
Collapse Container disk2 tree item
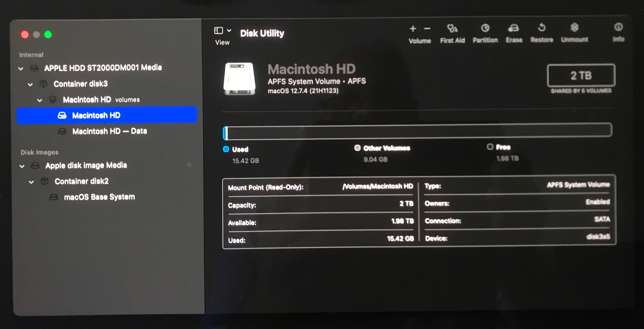(x=31, y=182)
